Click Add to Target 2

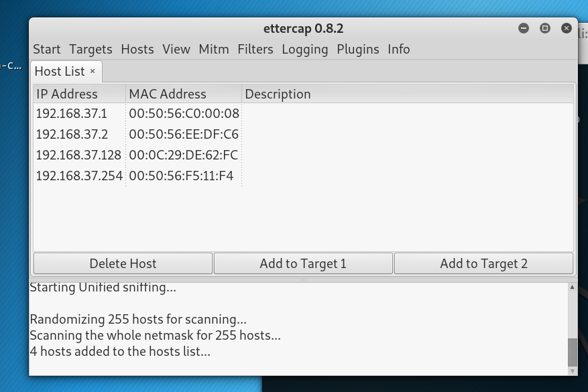pyautogui.click(x=484, y=263)
